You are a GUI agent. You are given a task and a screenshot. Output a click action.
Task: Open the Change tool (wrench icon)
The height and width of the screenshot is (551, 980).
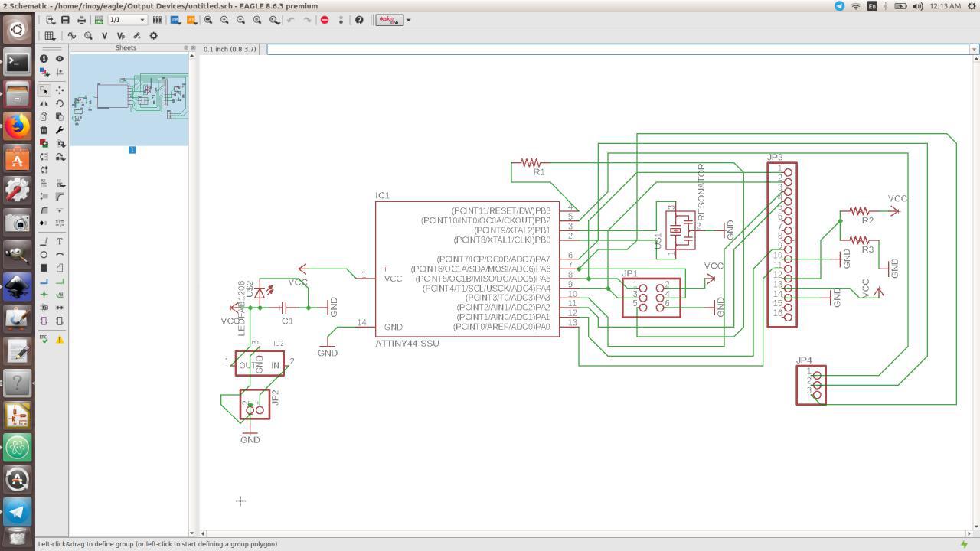click(60, 130)
